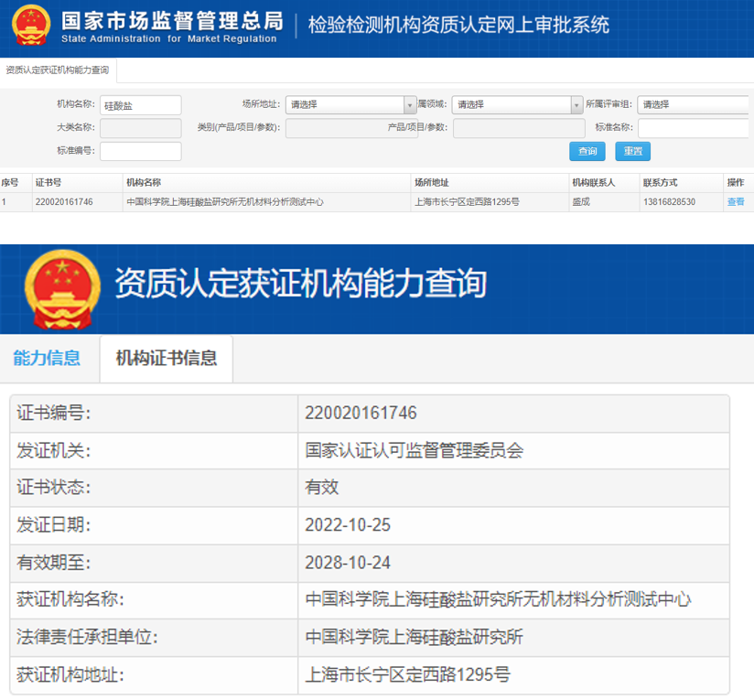Click the national emblem beside 国家市场监督管理总局
Image resolution: width=754 pixels, height=700 pixels.
tap(31, 25)
